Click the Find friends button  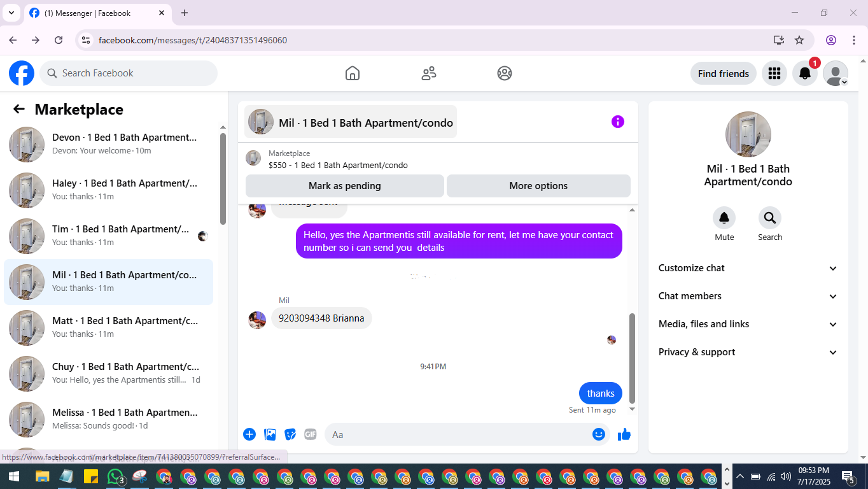[724, 73]
